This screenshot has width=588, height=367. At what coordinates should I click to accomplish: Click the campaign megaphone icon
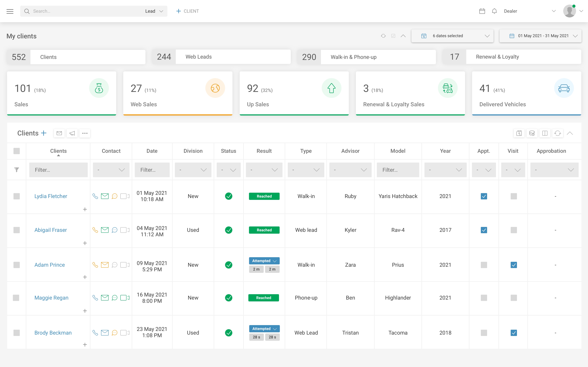(72, 133)
